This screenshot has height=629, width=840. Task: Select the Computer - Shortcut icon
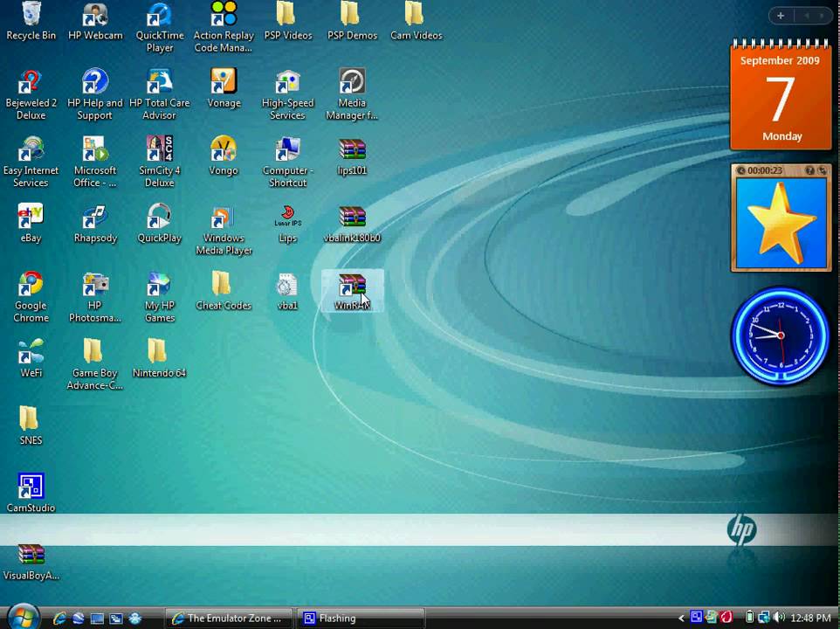pyautogui.click(x=287, y=162)
